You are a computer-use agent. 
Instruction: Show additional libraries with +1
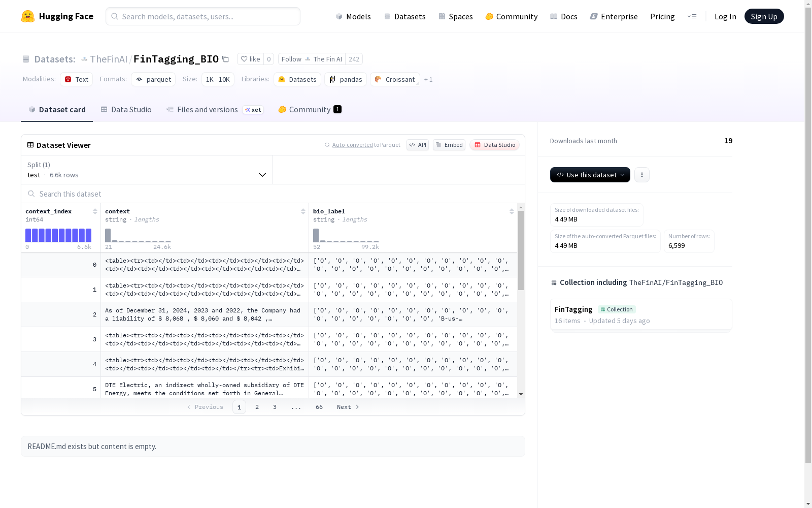(x=428, y=80)
